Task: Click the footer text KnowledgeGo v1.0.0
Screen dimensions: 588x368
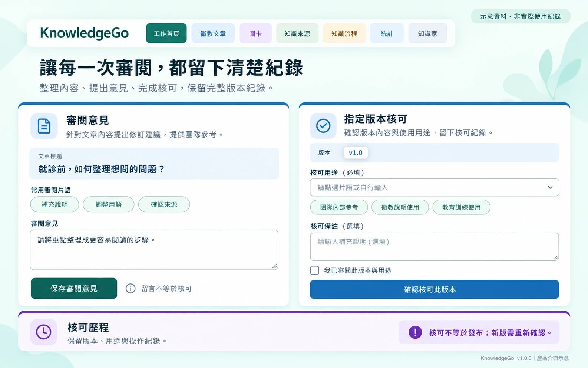Action: click(x=506, y=358)
